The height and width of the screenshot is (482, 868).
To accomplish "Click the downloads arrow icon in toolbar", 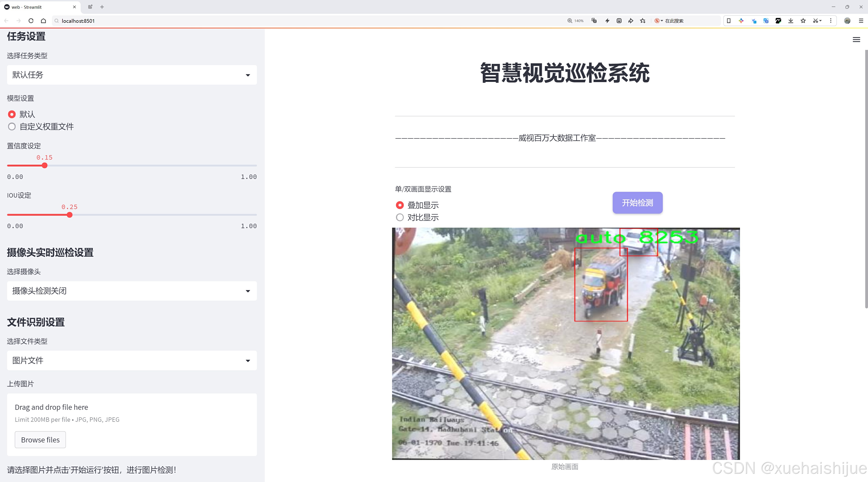I will 791,21.
